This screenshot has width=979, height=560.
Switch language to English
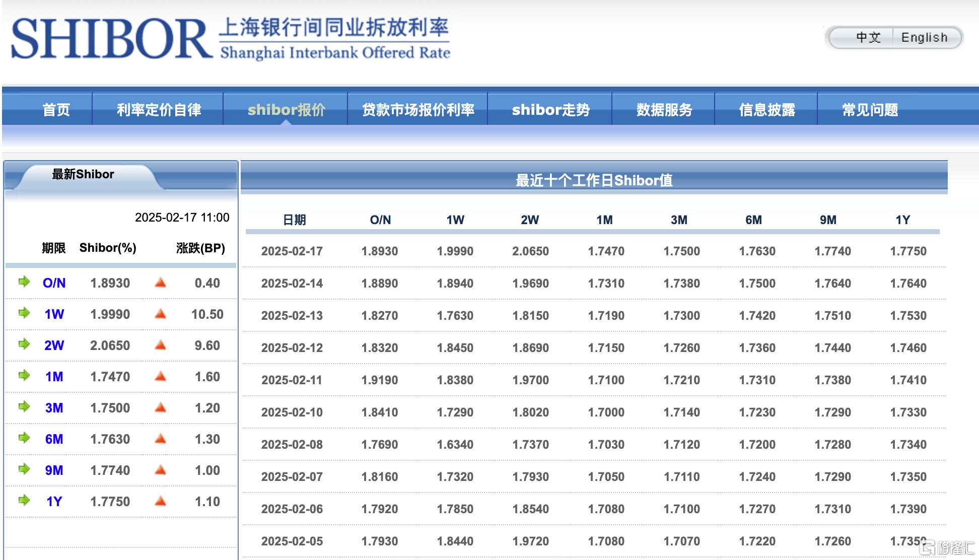pyautogui.click(x=925, y=38)
